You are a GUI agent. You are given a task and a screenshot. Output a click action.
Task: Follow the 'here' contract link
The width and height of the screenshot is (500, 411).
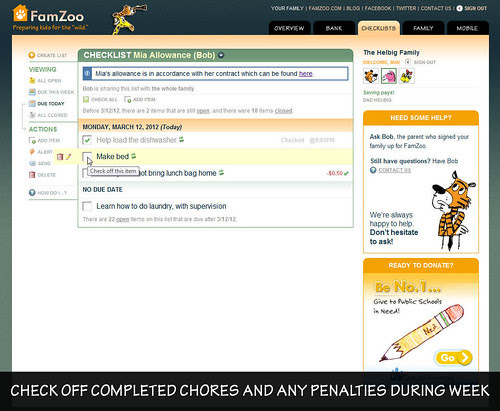306,74
